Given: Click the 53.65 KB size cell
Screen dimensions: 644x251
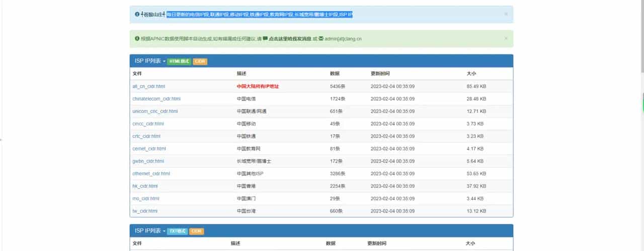Looking at the screenshot, I should coord(476,173).
